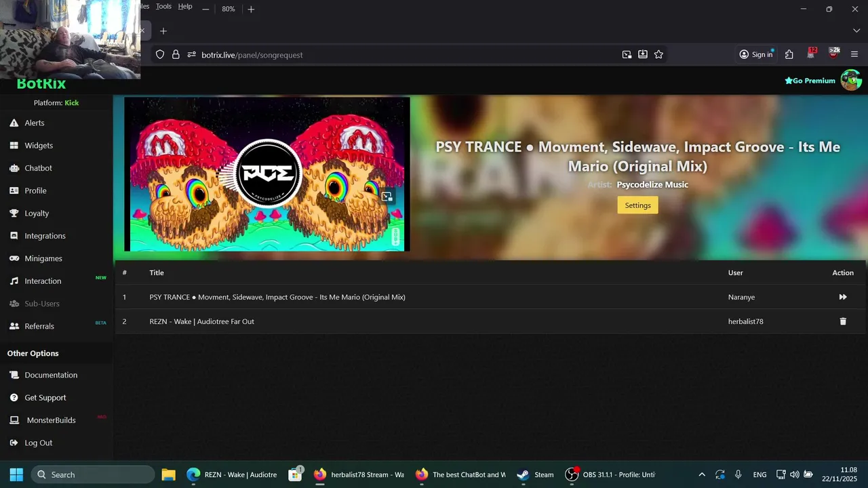Select the REZN - Wake | Audiotree row title
The height and width of the screenshot is (488, 868).
(202, 321)
